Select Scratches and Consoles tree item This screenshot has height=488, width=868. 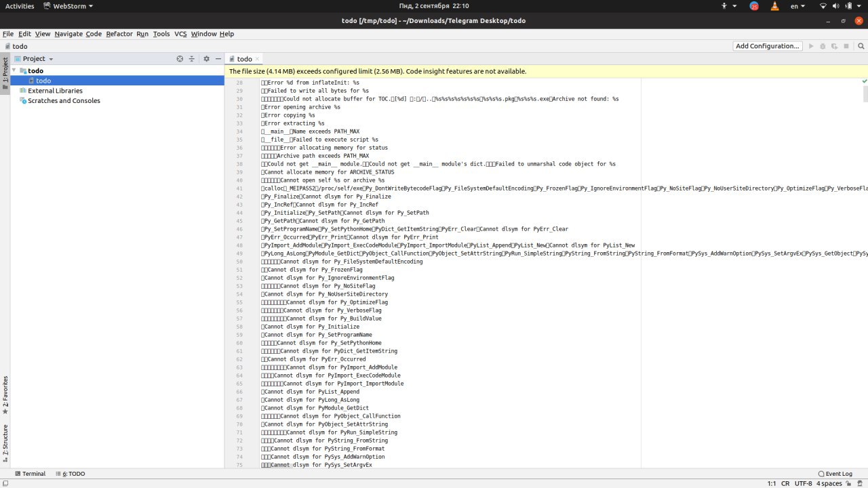pos(64,101)
